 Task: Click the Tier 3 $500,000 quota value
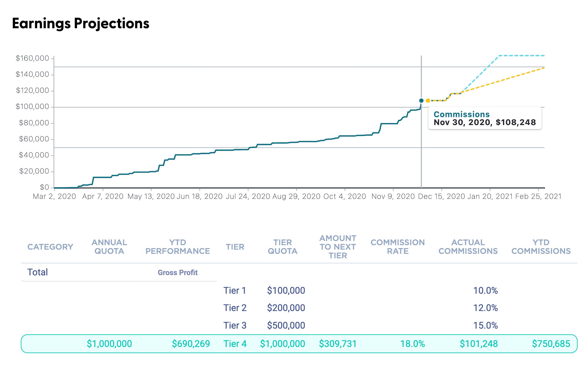[286, 325]
